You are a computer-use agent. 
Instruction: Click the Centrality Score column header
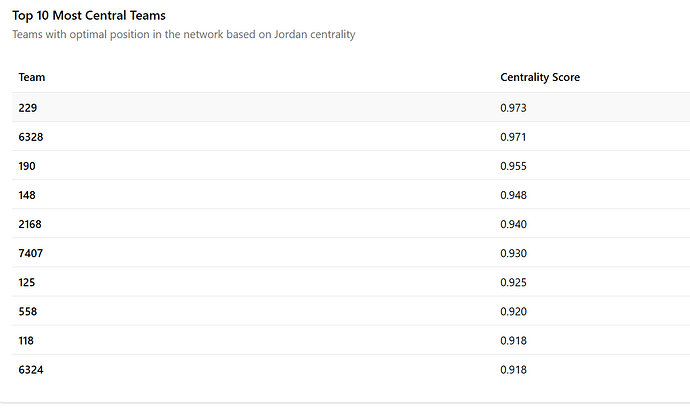tap(540, 77)
